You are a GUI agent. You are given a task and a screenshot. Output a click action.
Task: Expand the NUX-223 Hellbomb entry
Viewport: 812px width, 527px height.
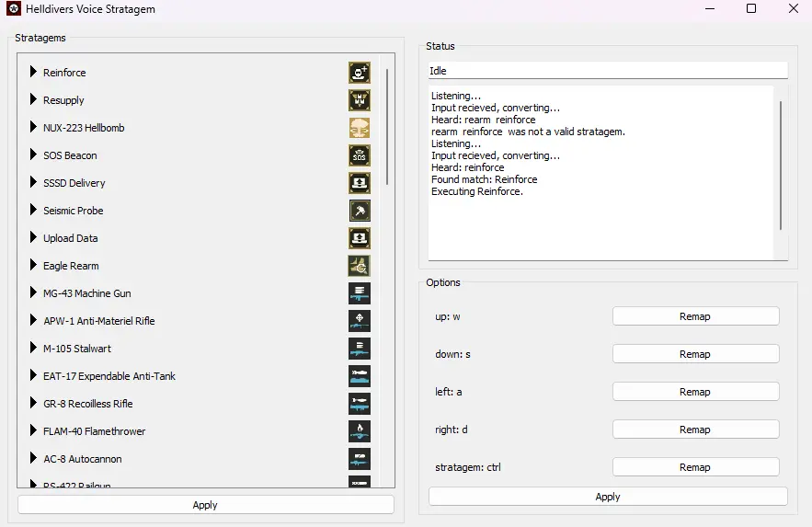click(x=33, y=127)
